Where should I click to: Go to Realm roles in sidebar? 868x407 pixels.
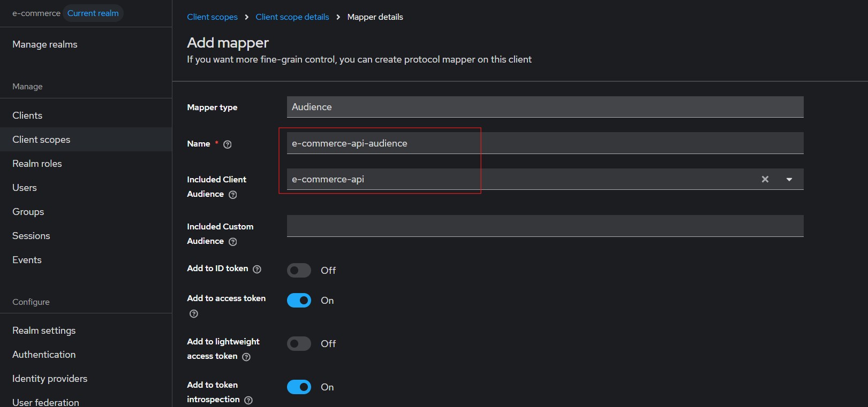click(x=37, y=164)
